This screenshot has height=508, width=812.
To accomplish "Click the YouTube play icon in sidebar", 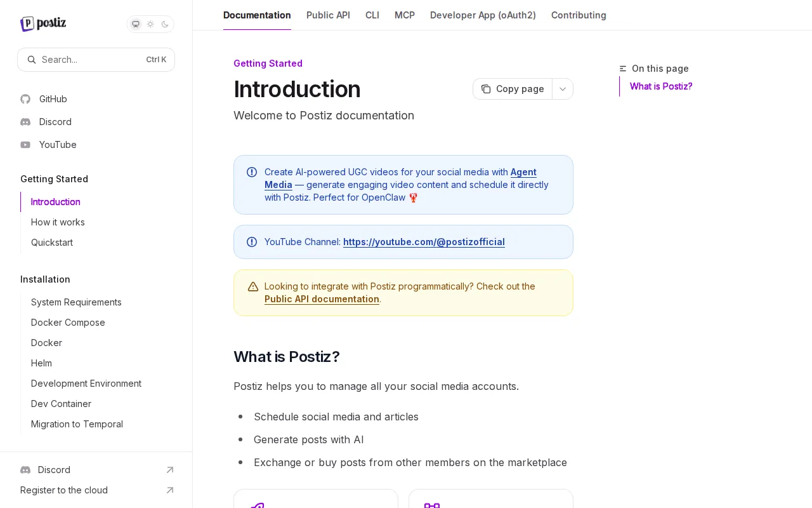I will click(25, 145).
